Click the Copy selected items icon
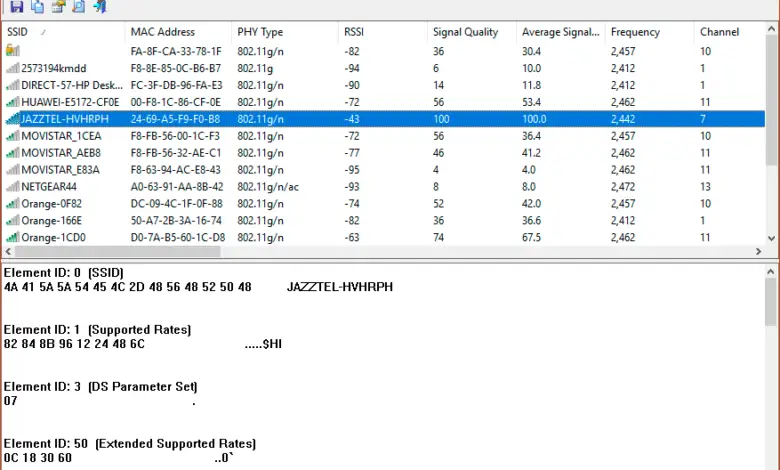The height and width of the screenshot is (470, 780). coord(37,7)
